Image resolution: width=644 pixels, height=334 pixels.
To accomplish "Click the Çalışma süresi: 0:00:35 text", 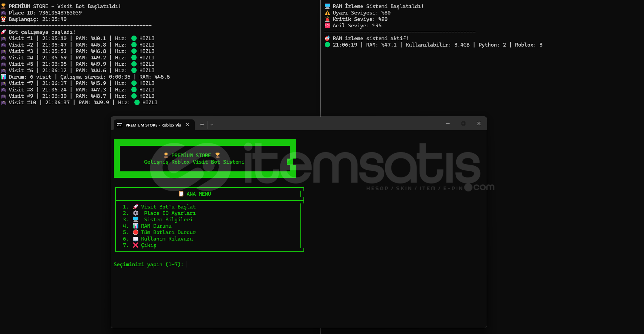I will coord(95,77).
